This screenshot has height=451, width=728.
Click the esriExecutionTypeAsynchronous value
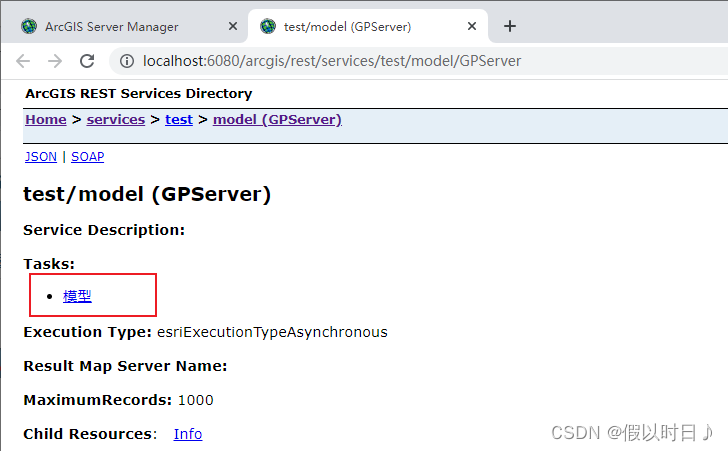click(272, 332)
